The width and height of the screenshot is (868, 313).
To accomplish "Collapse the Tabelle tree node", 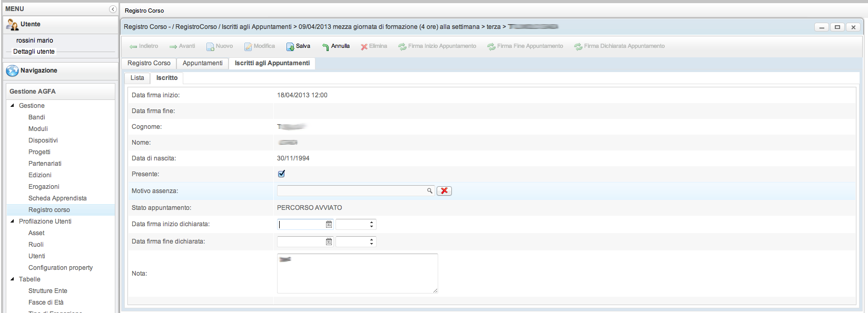I will [x=13, y=279].
